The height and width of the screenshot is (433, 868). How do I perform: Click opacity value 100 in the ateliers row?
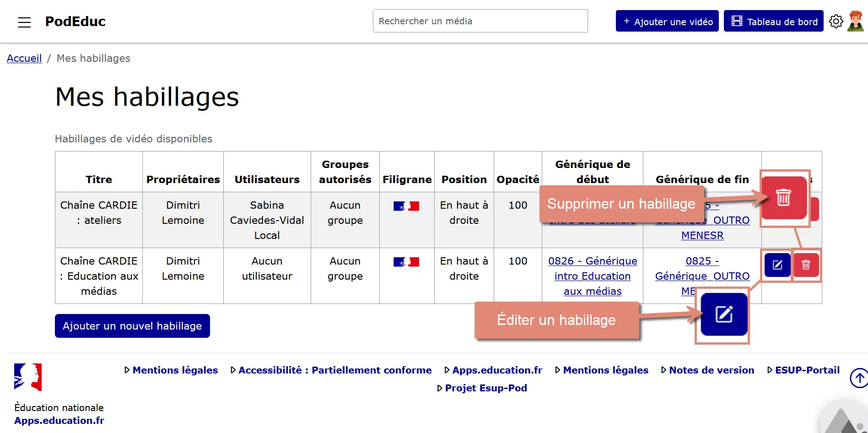point(518,205)
